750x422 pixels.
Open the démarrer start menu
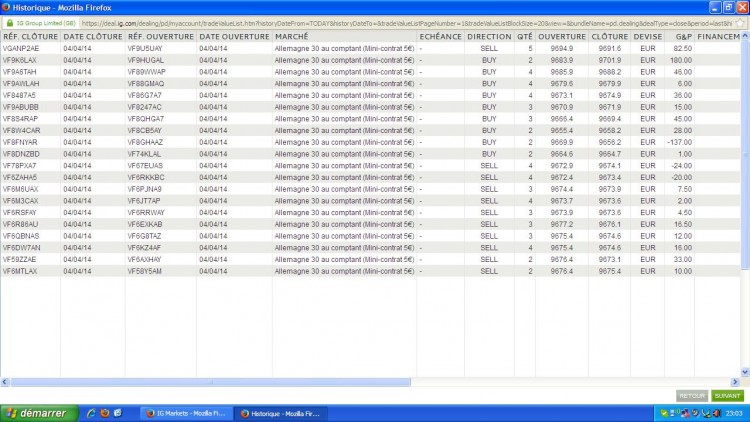pyautogui.click(x=39, y=413)
